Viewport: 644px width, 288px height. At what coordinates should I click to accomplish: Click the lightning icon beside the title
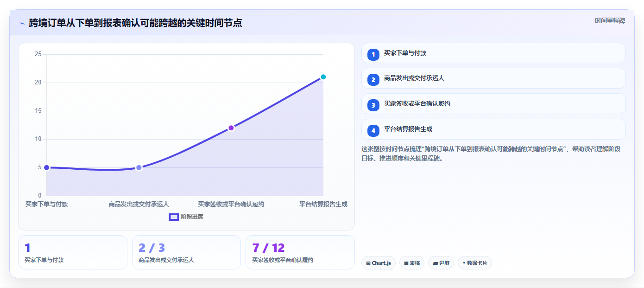tap(22, 23)
